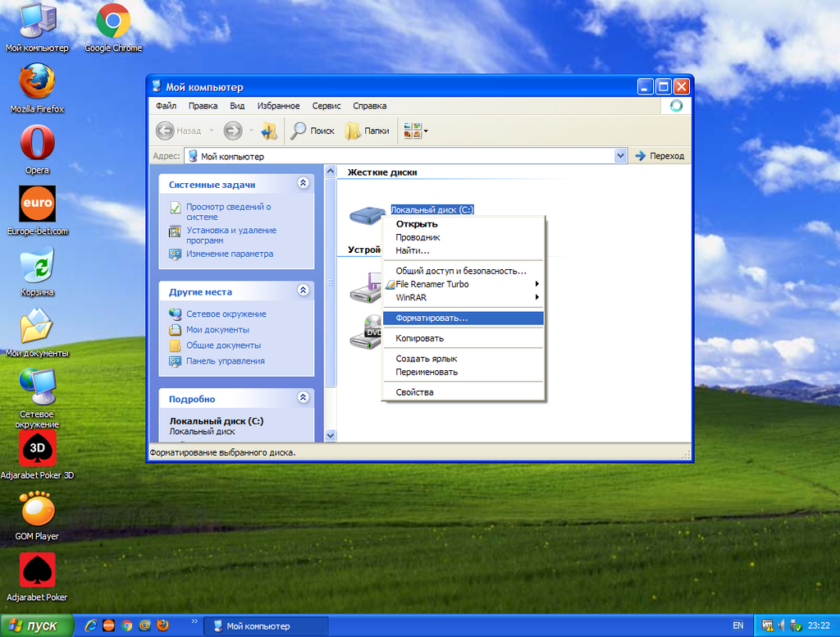This screenshot has width=840, height=637.
Task: Click the Папки folders toolbar button
Action: [367, 131]
